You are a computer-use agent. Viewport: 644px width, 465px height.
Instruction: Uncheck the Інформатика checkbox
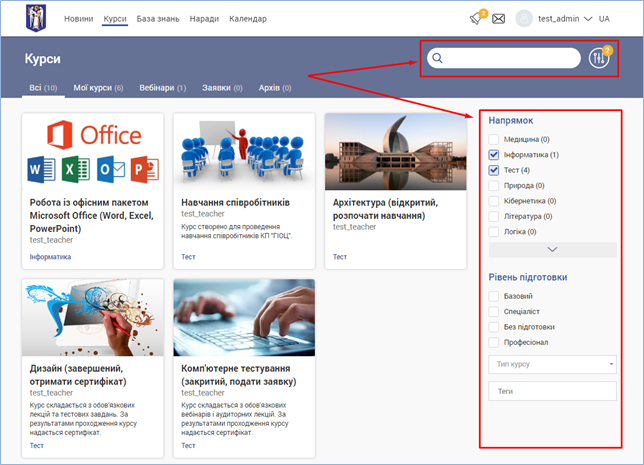(x=494, y=155)
